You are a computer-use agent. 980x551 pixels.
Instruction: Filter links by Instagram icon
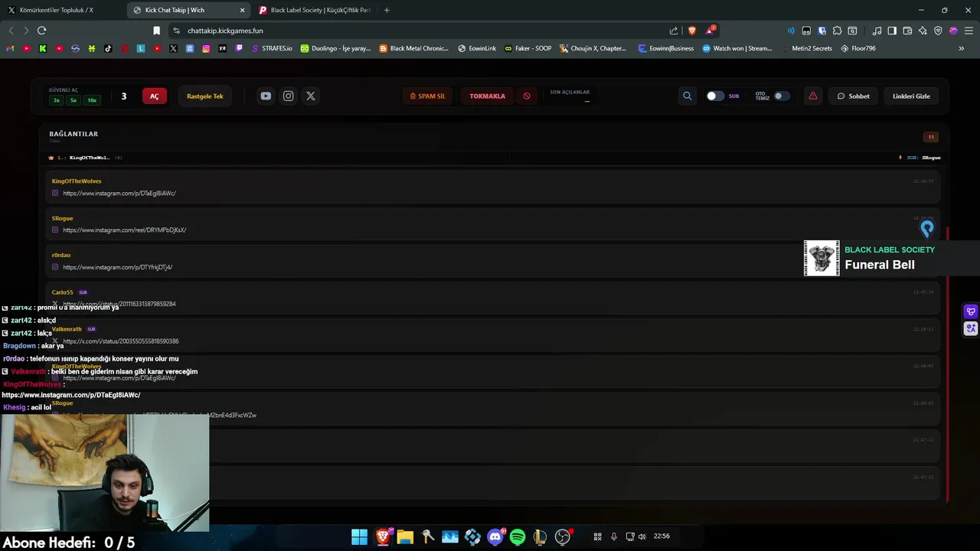(289, 96)
